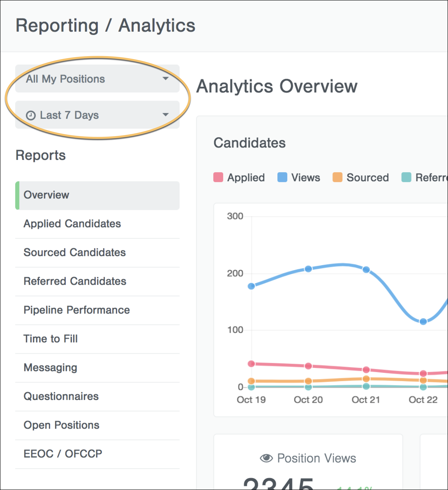This screenshot has height=490, width=448.
Task: Click the arrow on the All My Positions selector
Action: 166,79
